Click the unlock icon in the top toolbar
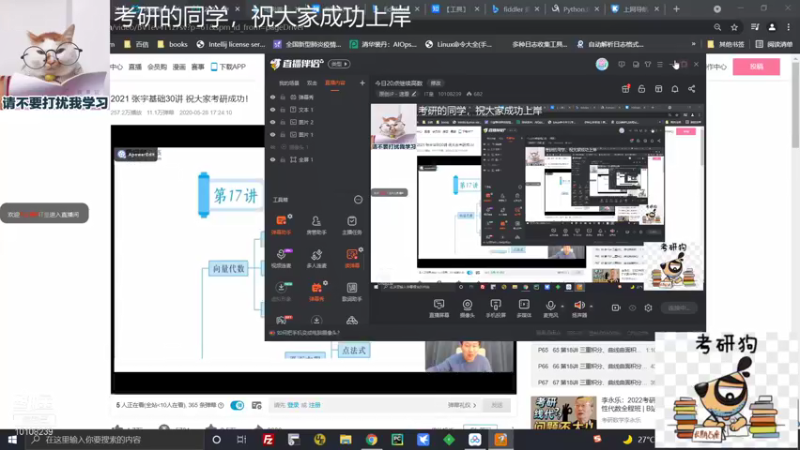Viewport: 800px width, 450px height. point(641,89)
